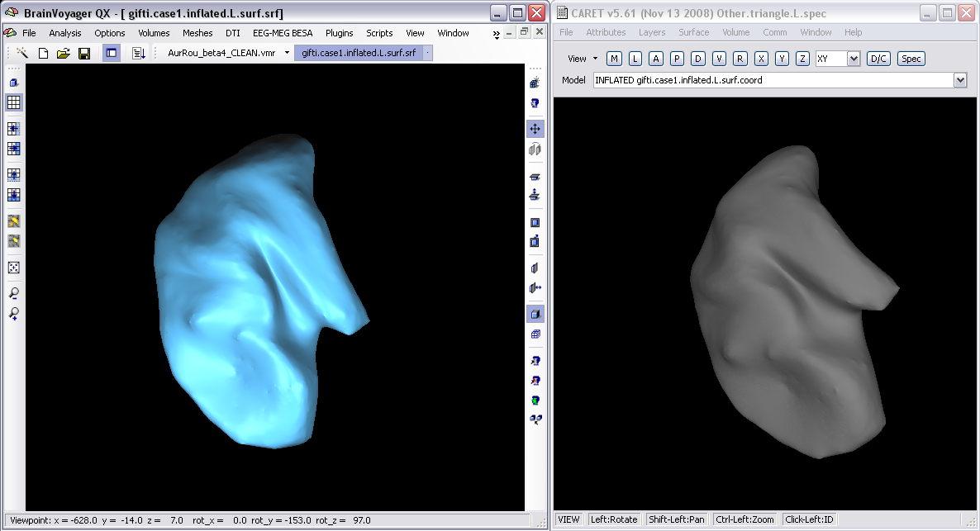
Task: Click the upper yellow marker texture icon
Action: tap(14, 221)
